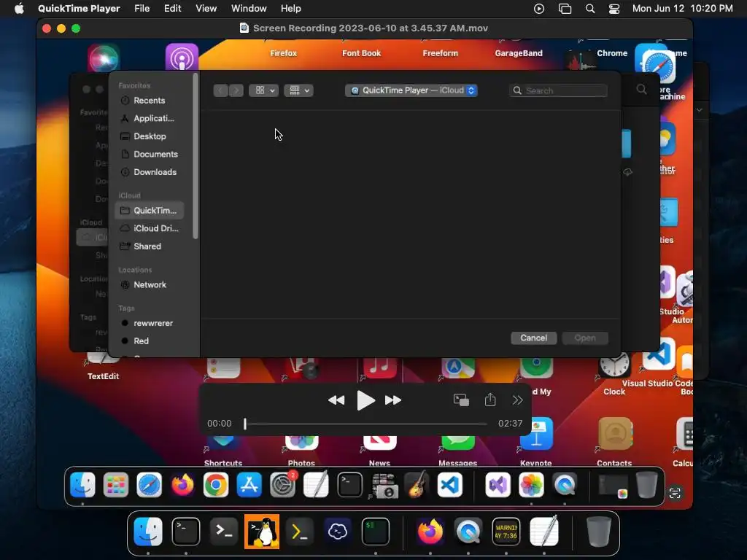This screenshot has width=747, height=560.
Task: Select Desktop in the recorded dialog sidebar
Action: (149, 136)
